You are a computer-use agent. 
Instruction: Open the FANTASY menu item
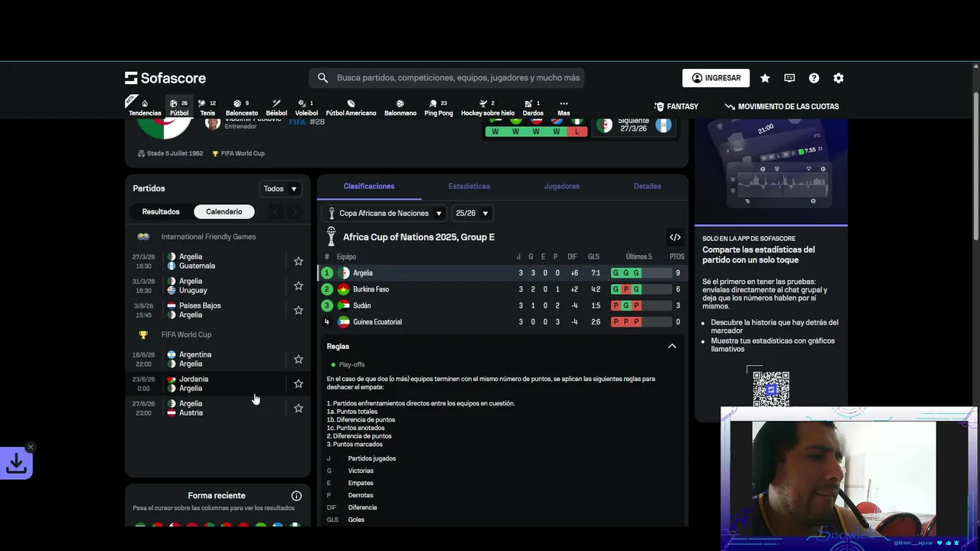(676, 107)
